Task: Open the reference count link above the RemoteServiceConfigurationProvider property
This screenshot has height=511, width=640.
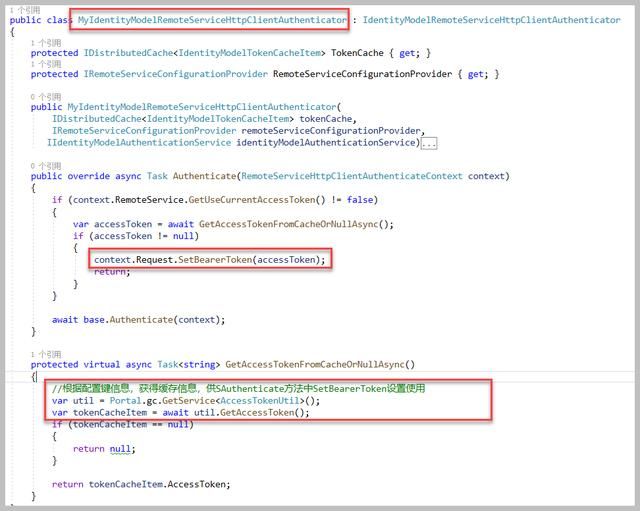Action: click(x=45, y=64)
